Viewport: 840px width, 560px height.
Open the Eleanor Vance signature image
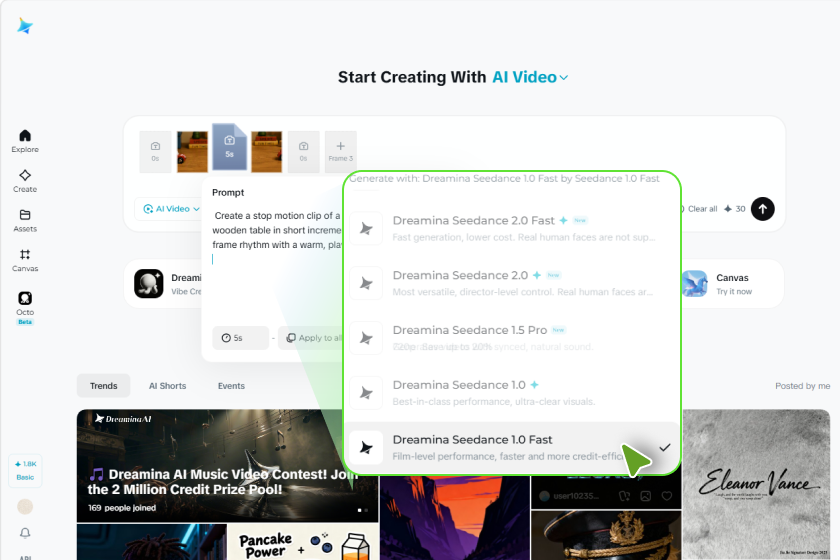(x=756, y=484)
